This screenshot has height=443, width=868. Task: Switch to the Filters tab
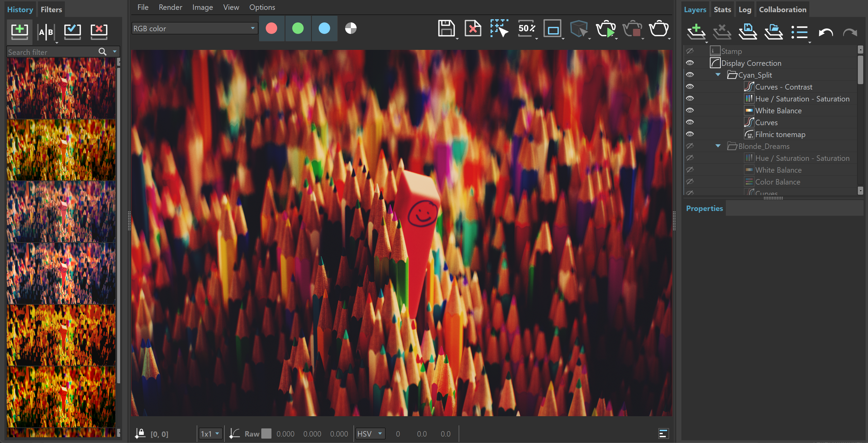[51, 9]
